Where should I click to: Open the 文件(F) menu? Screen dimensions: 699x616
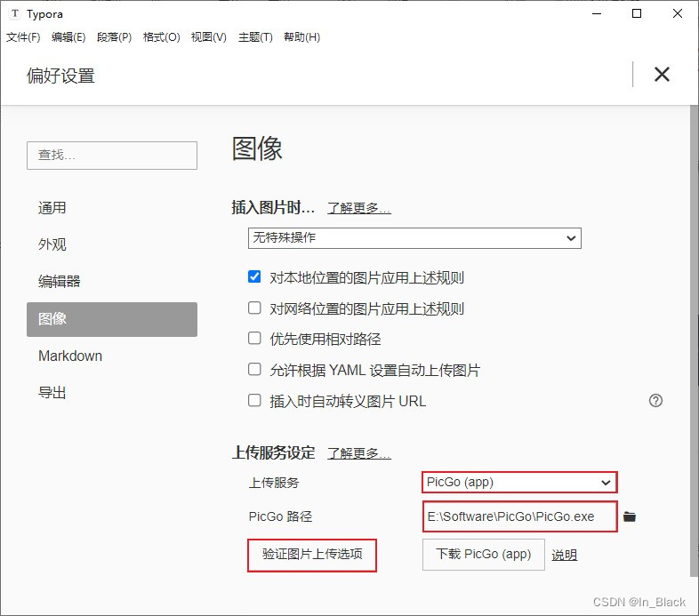23,37
